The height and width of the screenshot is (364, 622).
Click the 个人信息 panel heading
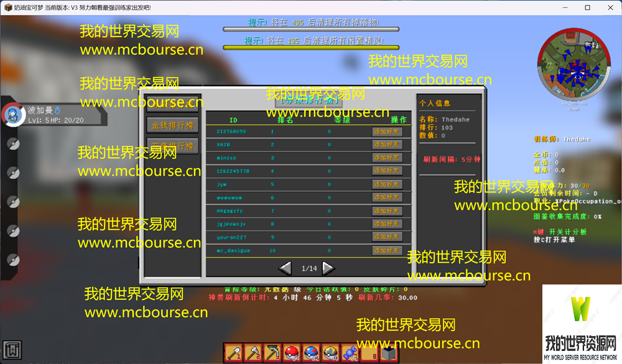[x=435, y=103]
